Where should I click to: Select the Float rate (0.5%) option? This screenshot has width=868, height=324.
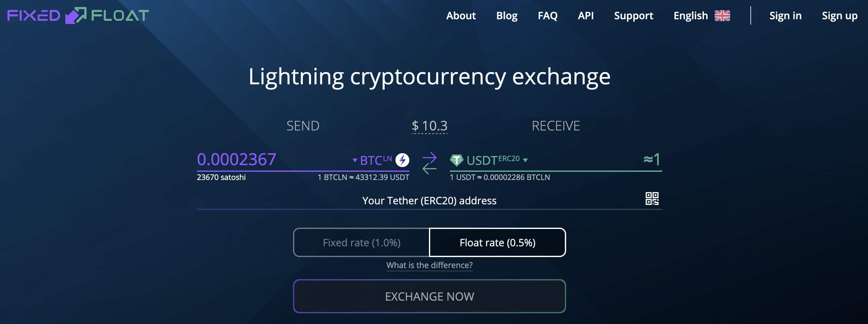[x=497, y=243]
